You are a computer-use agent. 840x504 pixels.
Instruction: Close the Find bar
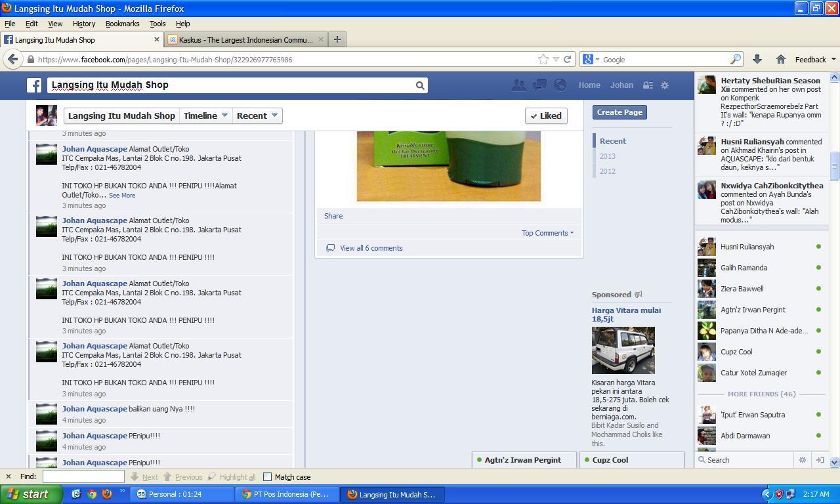(8, 477)
